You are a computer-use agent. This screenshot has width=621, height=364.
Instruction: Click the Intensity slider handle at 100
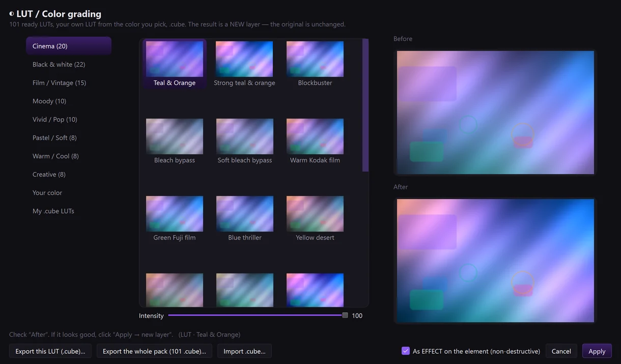click(345, 316)
